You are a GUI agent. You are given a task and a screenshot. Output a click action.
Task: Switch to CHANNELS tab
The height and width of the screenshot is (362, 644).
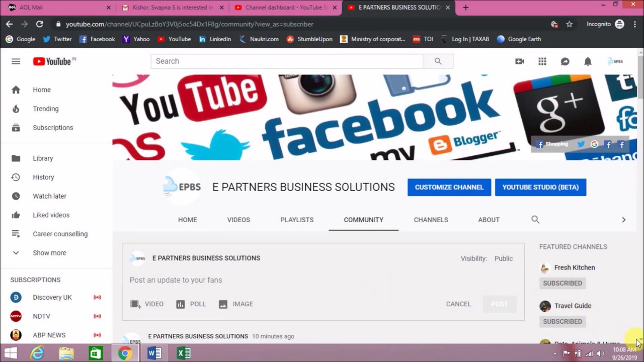(431, 220)
